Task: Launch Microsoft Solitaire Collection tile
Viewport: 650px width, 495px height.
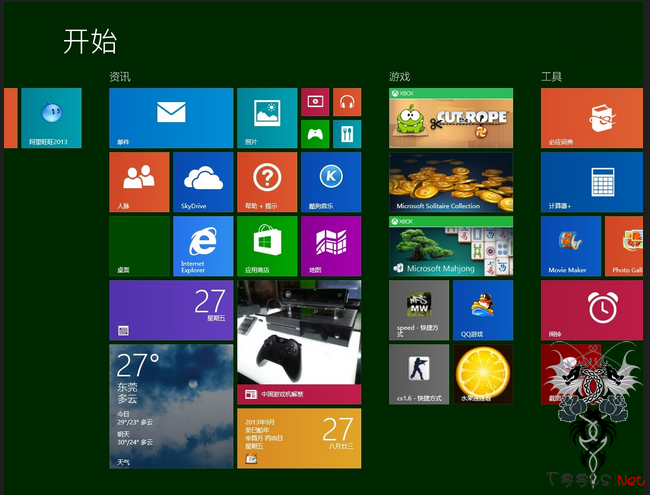Action: coord(451,182)
